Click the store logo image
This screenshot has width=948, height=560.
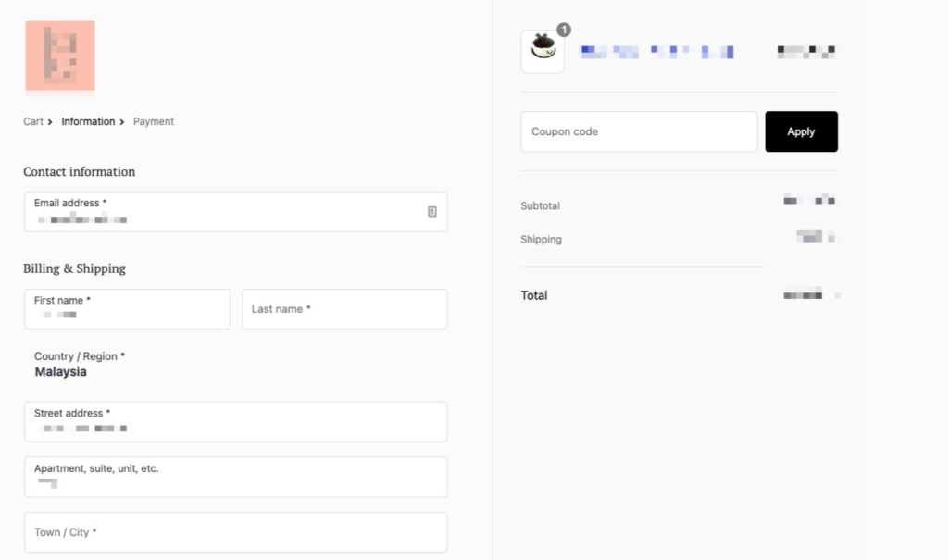click(x=59, y=57)
